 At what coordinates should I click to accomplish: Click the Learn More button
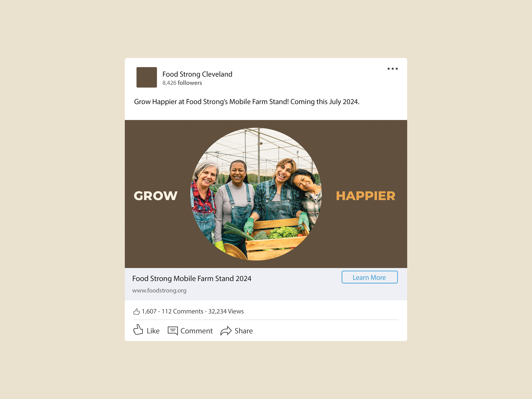[369, 277]
